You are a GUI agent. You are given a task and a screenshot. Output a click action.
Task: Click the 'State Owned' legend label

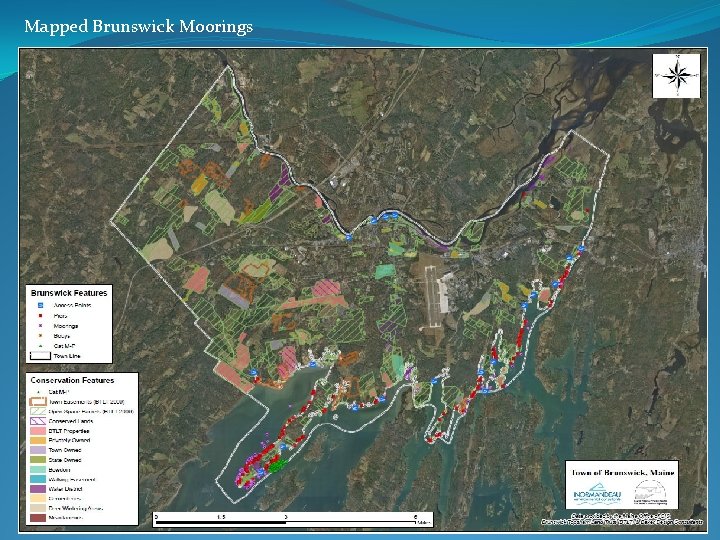(x=65, y=460)
